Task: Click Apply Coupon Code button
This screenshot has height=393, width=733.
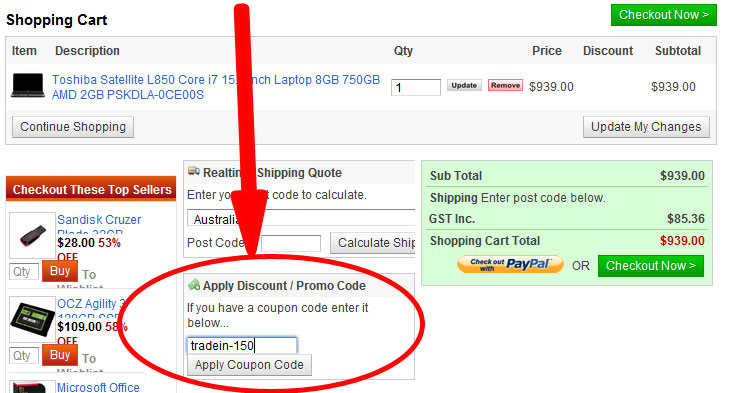Action: point(249,365)
